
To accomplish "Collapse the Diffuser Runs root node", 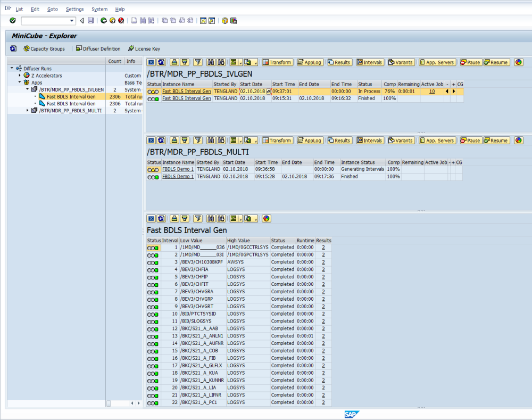I will point(12,68).
